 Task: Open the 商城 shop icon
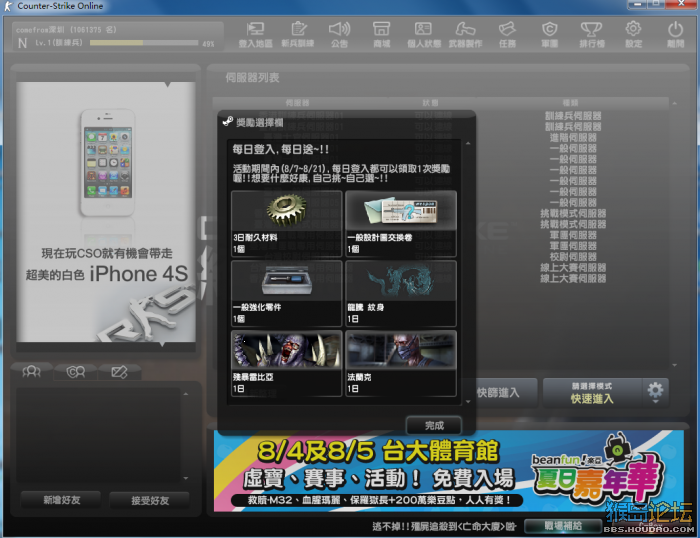pos(382,34)
